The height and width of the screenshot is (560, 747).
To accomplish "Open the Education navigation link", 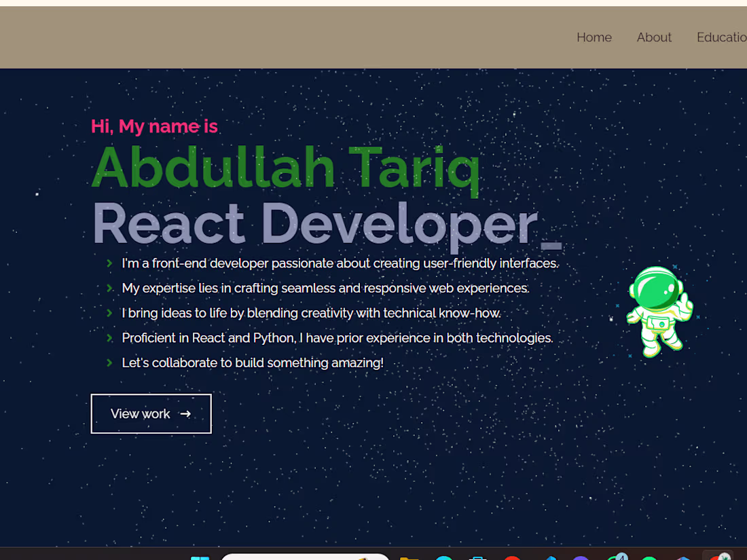I will [x=721, y=37].
